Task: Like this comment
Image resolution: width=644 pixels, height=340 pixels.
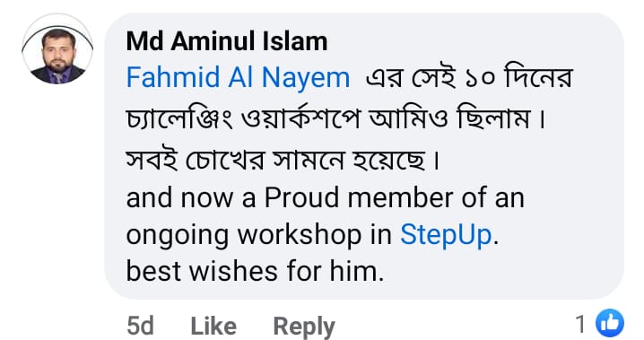Action: [x=213, y=327]
